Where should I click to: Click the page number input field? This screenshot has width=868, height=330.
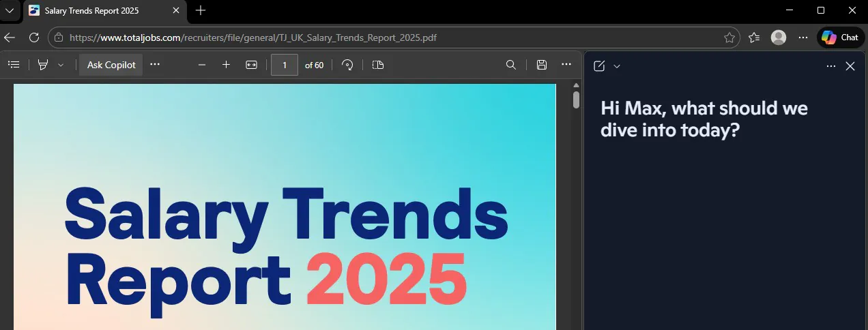[x=285, y=65]
